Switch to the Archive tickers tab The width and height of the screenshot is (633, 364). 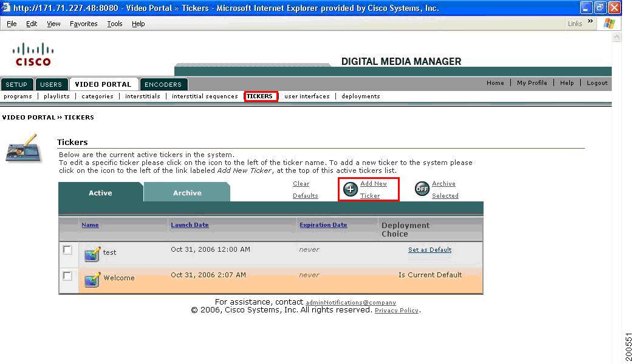(x=187, y=193)
